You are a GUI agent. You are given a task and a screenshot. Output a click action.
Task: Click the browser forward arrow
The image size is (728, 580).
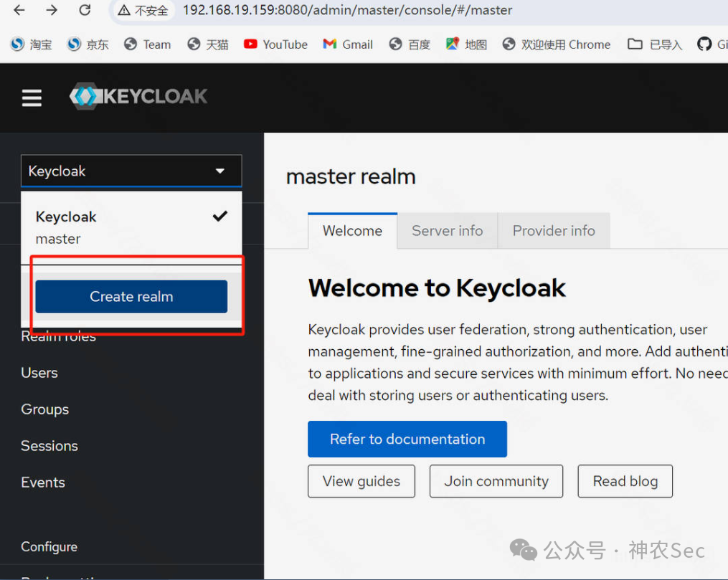(x=52, y=10)
